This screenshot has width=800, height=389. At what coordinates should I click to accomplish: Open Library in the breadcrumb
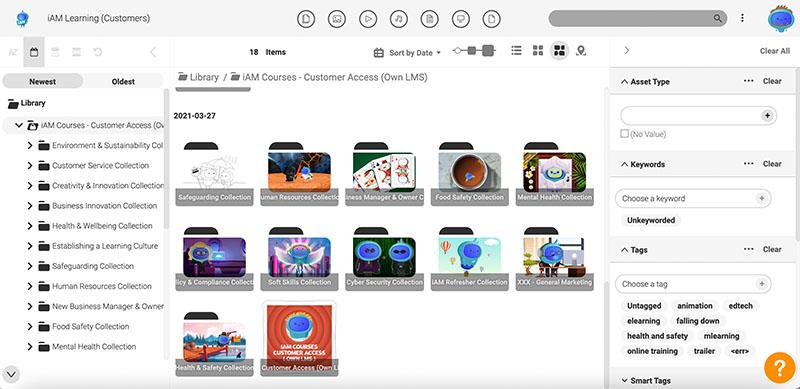click(x=198, y=77)
